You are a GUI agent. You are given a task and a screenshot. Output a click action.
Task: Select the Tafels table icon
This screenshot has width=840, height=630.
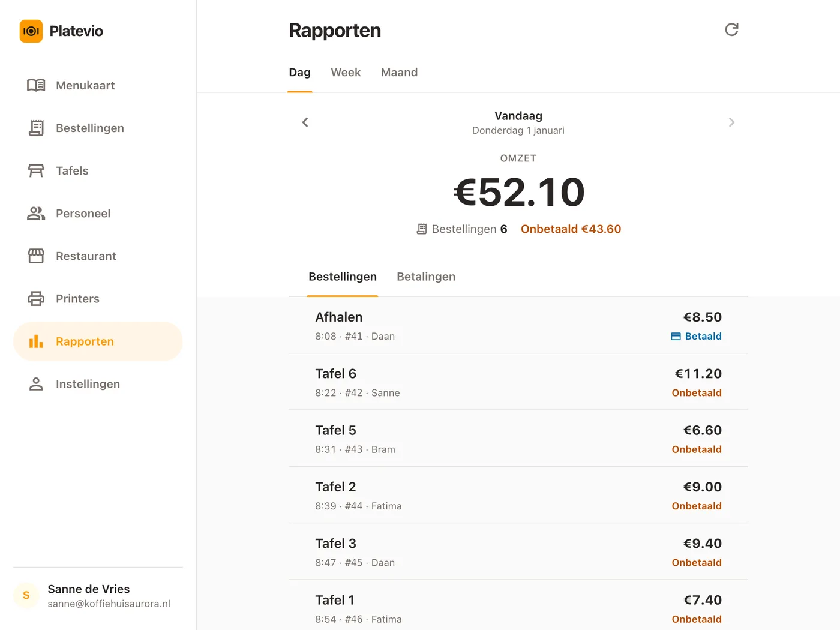coord(36,170)
